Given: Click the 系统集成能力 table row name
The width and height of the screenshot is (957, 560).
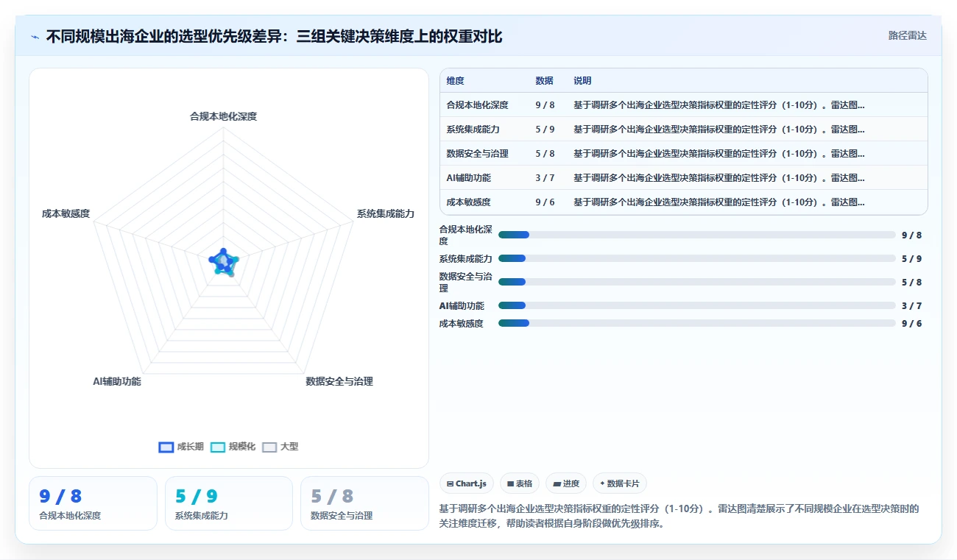Looking at the screenshot, I should click(x=473, y=130).
